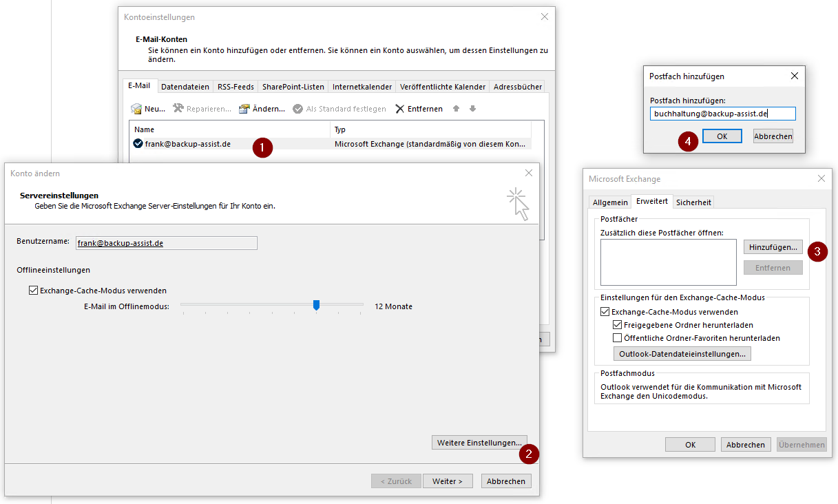The image size is (838, 504).
Task: Switch to the Datendateien tab
Action: tap(185, 87)
